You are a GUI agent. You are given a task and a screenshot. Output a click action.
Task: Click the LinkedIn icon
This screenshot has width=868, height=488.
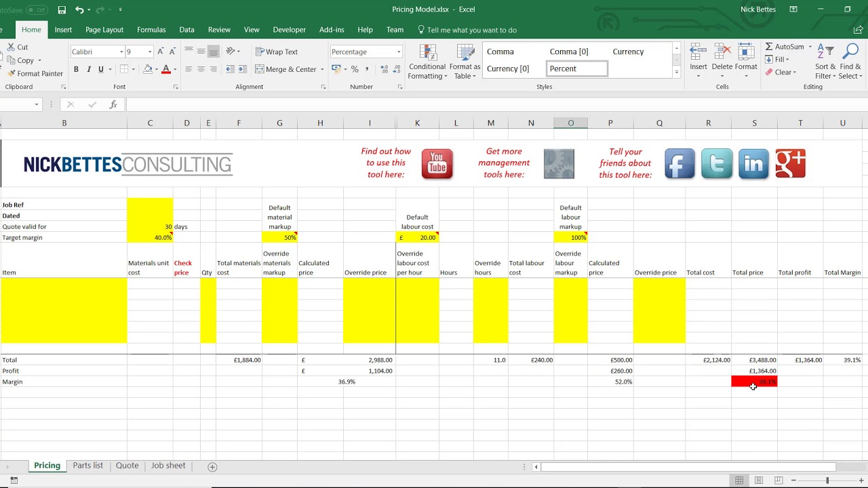click(753, 163)
